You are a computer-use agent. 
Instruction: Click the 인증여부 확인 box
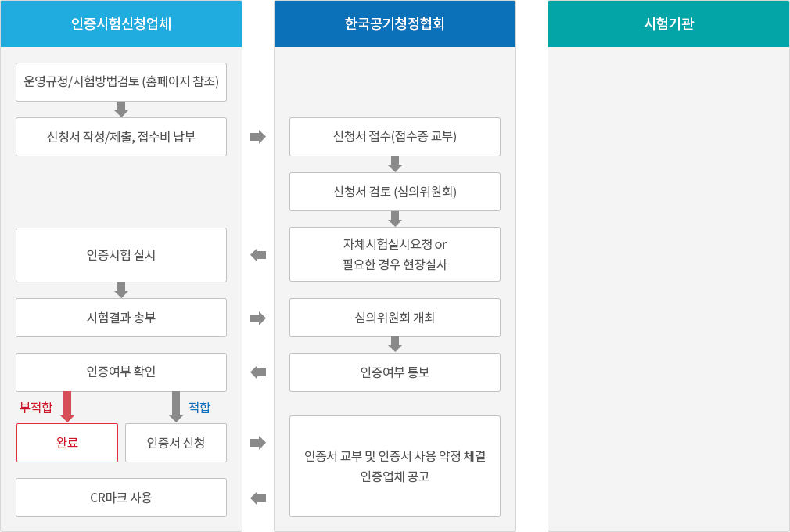121,372
